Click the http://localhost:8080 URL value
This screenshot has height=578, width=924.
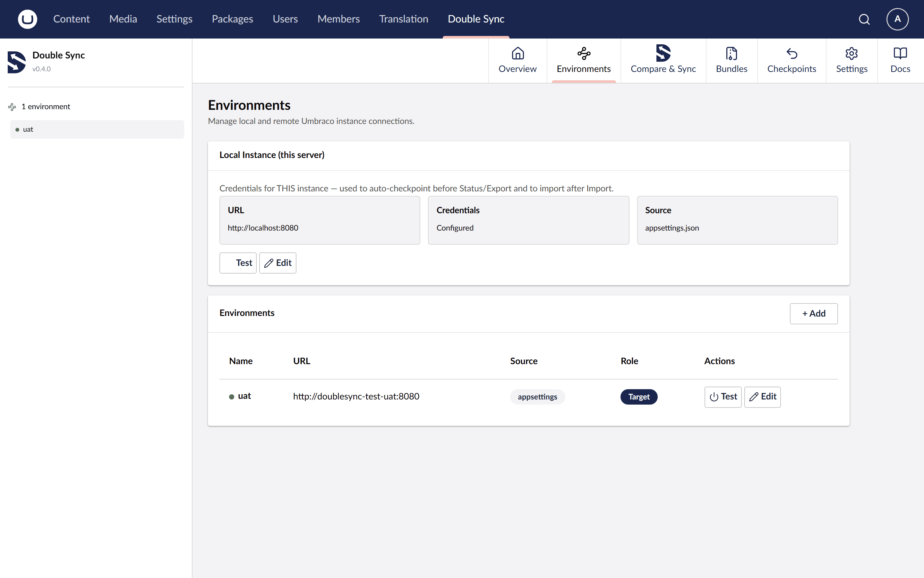coord(263,228)
